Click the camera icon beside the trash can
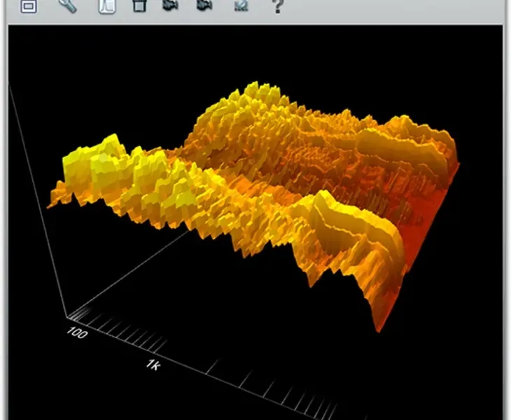 point(170,5)
